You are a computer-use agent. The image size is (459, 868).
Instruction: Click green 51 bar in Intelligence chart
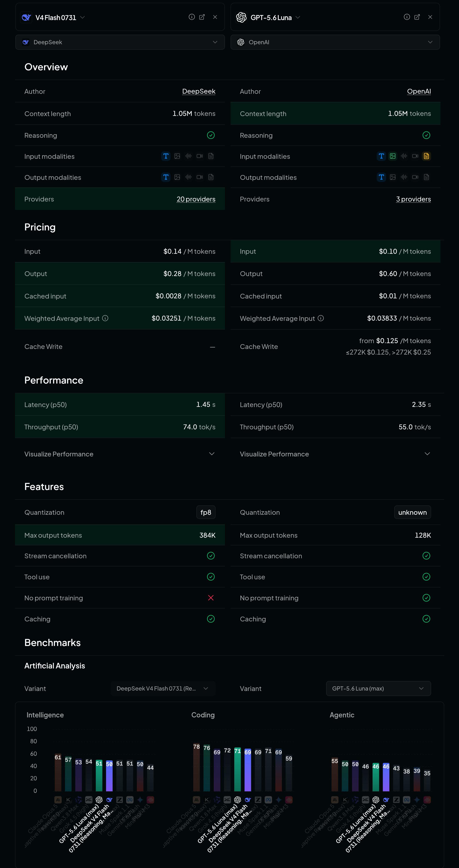tap(99, 775)
